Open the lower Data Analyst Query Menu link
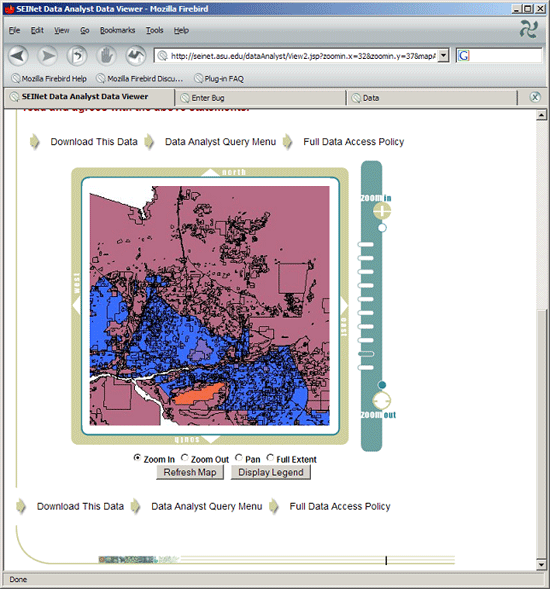 pyautogui.click(x=207, y=506)
